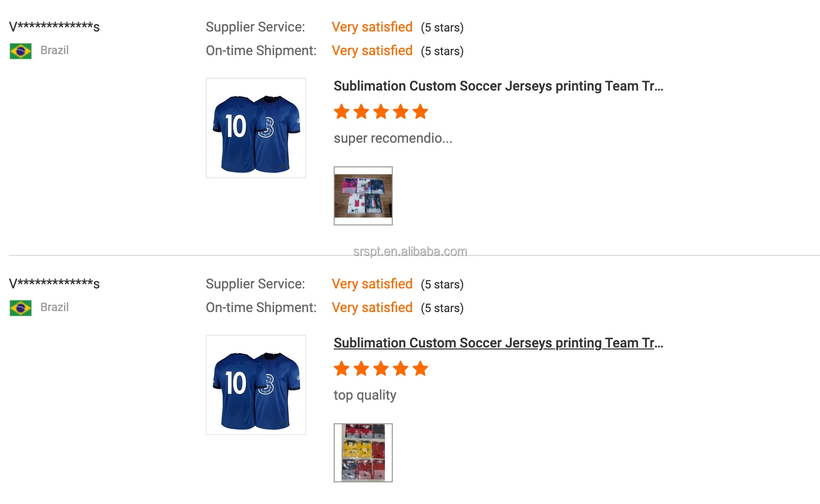This screenshot has width=820, height=504.
Task: Click fourth star above "super recomendio" comment
Action: click(401, 112)
